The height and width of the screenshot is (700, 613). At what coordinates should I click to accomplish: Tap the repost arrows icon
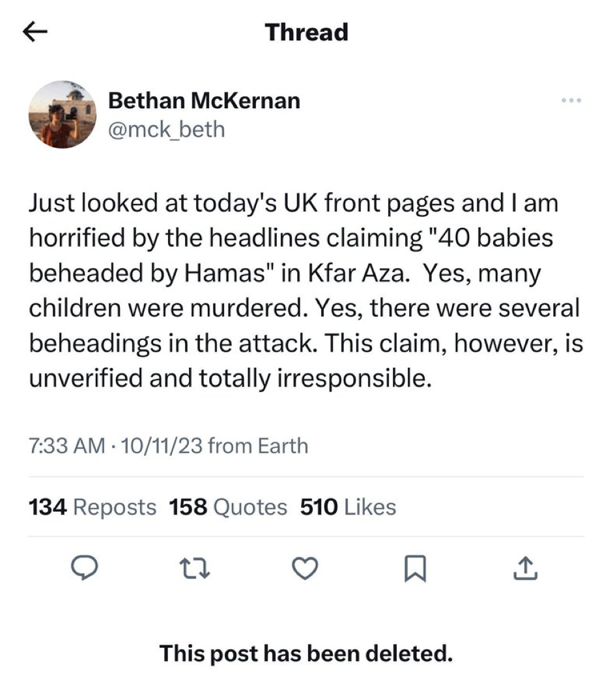point(195,568)
